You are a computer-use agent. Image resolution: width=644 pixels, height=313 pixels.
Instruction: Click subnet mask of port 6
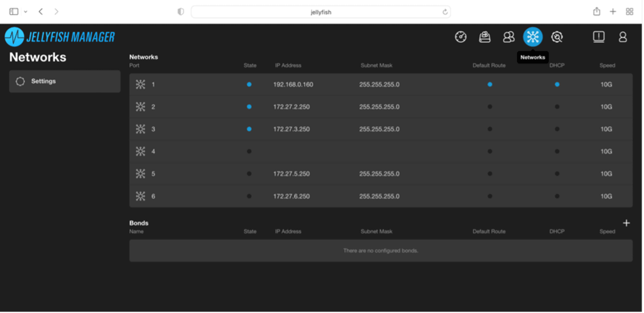[x=379, y=196]
